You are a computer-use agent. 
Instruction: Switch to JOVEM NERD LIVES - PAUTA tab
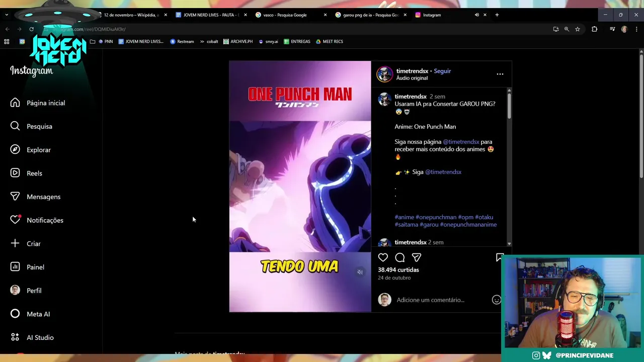tap(211, 15)
